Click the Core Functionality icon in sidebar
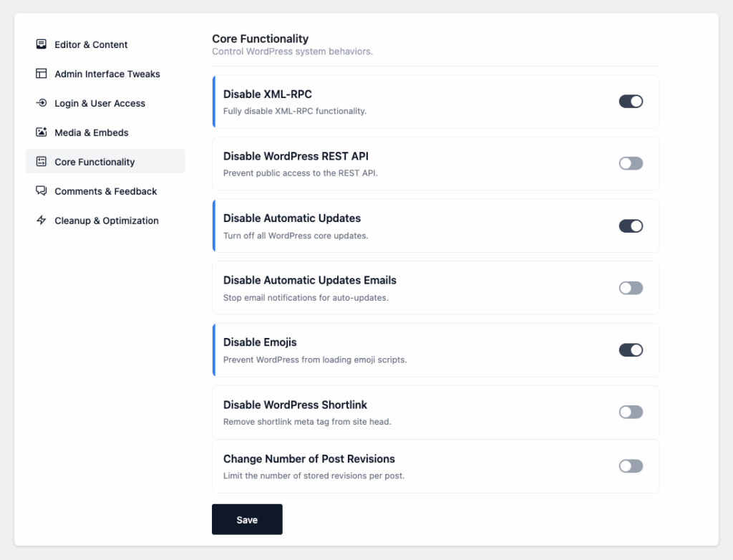 point(42,162)
